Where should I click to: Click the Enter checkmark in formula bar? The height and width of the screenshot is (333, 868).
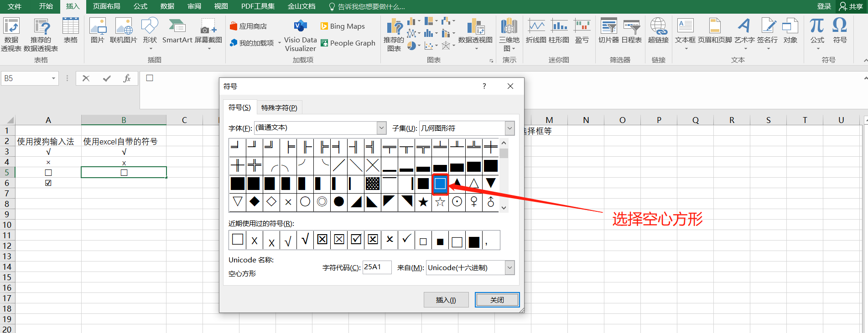[107, 78]
